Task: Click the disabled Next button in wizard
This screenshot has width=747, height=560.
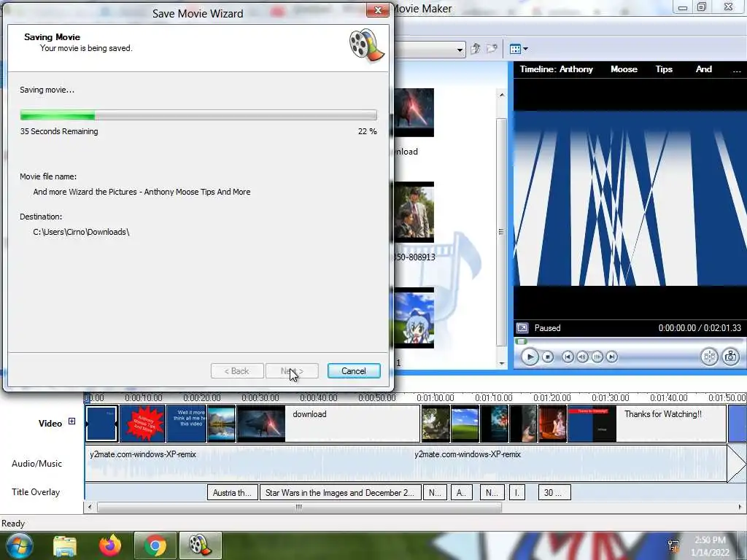Action: click(292, 371)
